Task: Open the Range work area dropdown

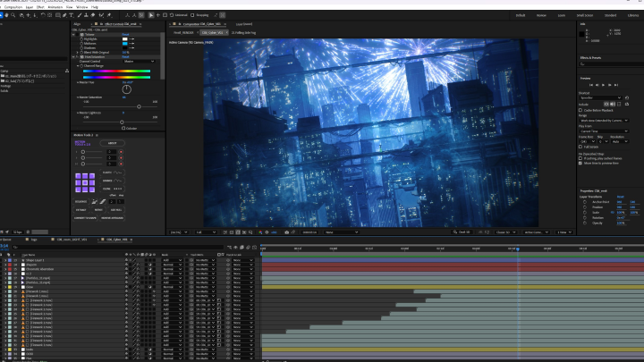Action: pos(604,121)
